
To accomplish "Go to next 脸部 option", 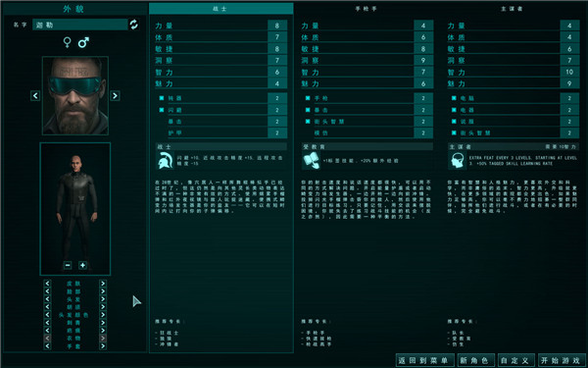I will (x=103, y=291).
